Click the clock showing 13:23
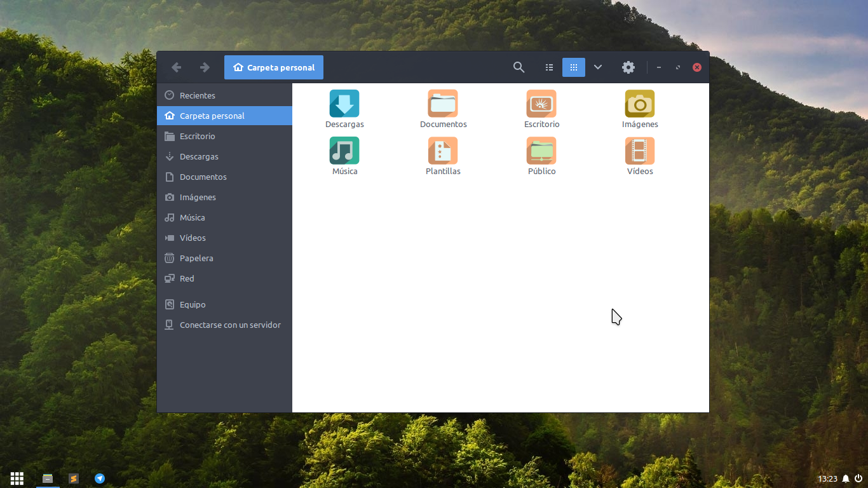Screen dimensions: 868x488 (x=827, y=478)
